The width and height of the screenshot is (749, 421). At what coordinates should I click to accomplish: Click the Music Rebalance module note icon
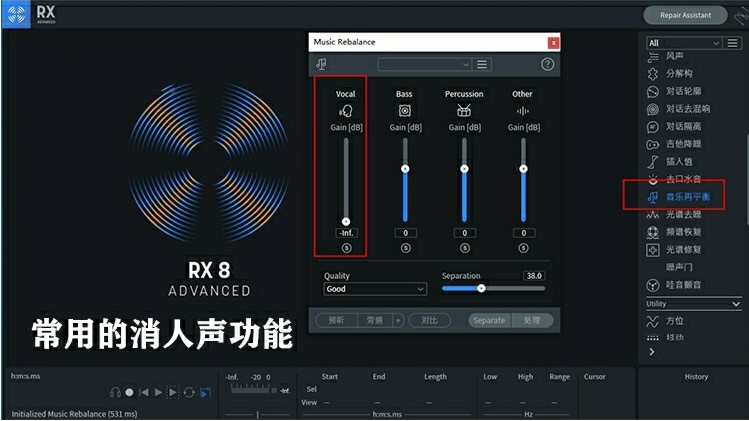[321, 64]
